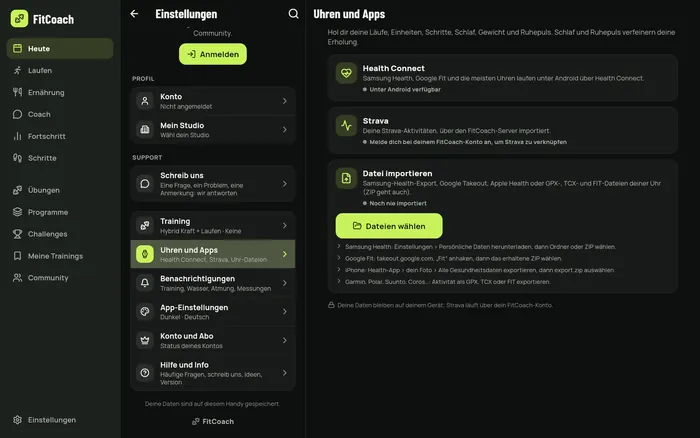Image resolution: width=700 pixels, height=438 pixels.
Task: Click the Anmelden button
Action: [x=213, y=54]
